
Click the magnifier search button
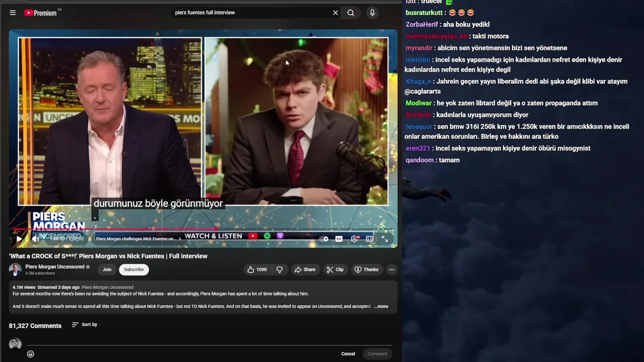coord(351,13)
